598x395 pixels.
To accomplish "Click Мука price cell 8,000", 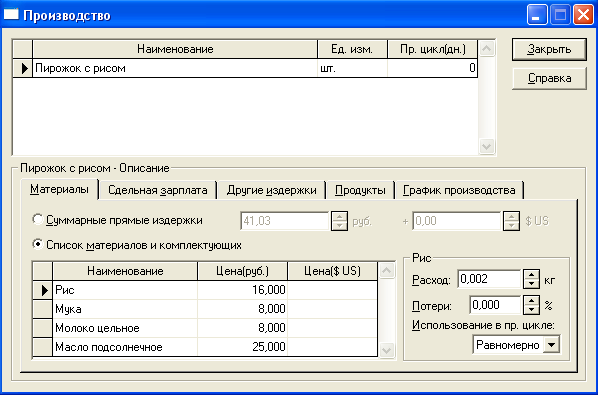I will (242, 309).
